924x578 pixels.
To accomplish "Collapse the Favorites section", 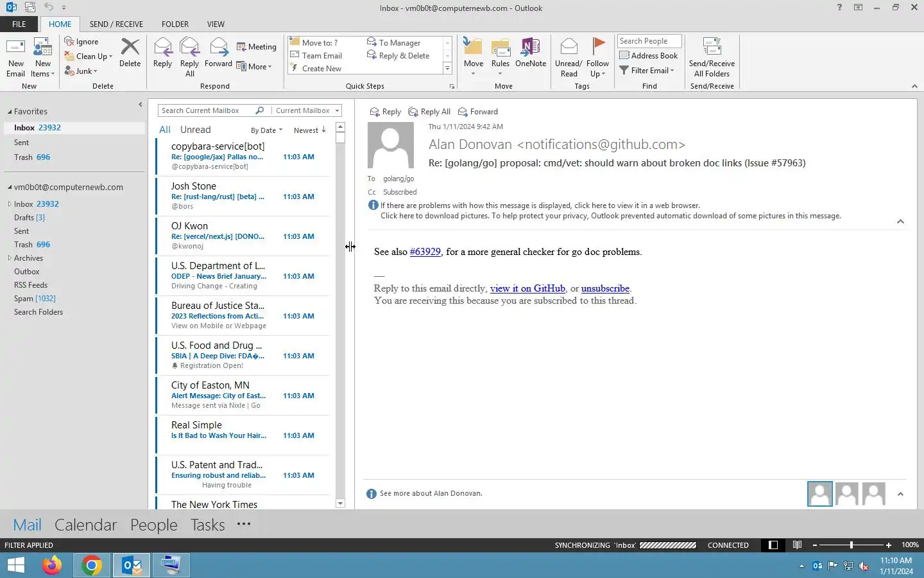I will pos(10,112).
